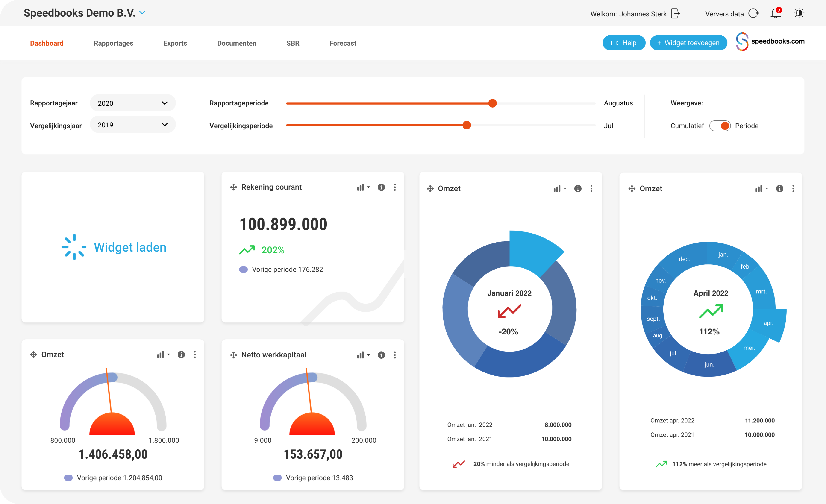Open three-dot menu on gauge Omzet widget
Viewport: 826px width, 504px height.
(x=195, y=355)
